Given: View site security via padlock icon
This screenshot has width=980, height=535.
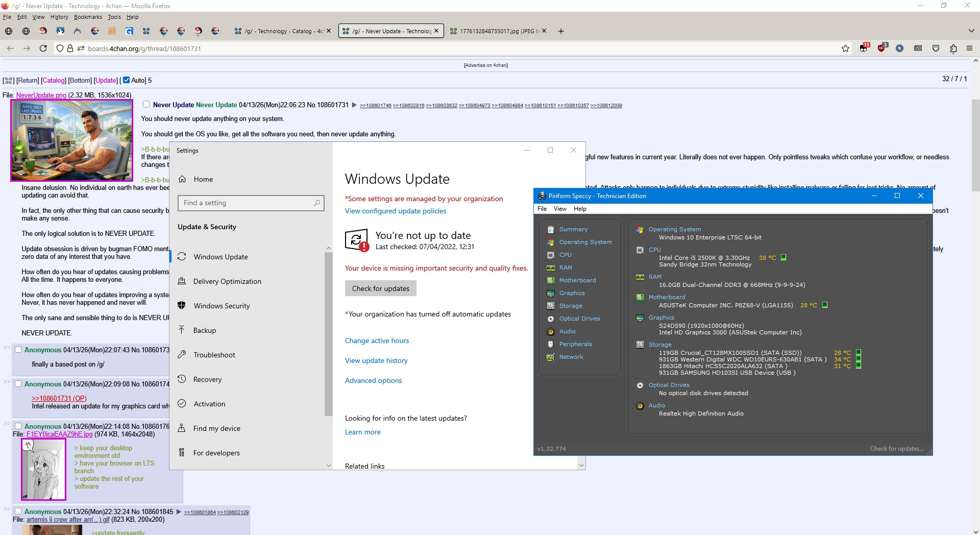Looking at the screenshot, I should [x=70, y=48].
